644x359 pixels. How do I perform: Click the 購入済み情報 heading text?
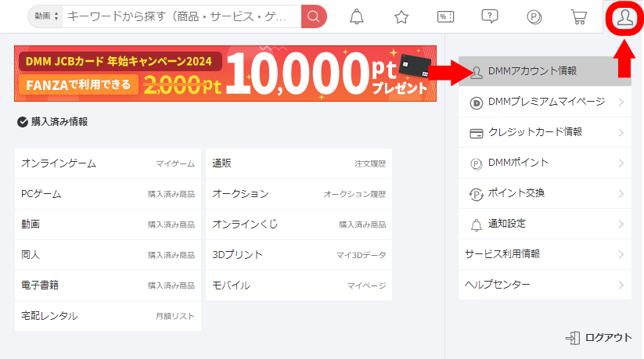[x=59, y=122]
